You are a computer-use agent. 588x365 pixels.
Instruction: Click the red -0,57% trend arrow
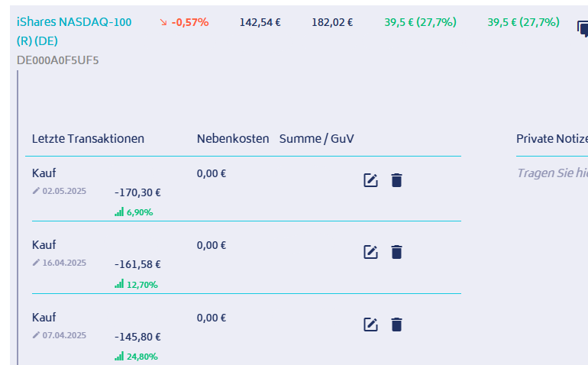pos(163,23)
